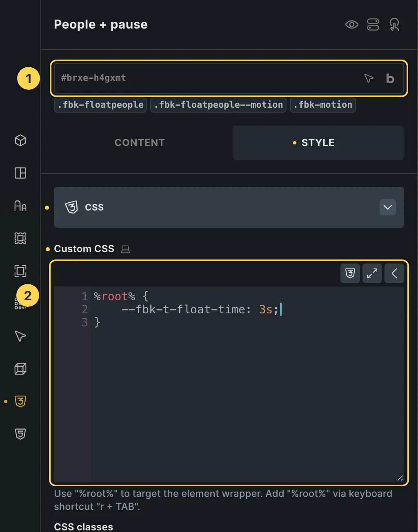Click the CSS section header
This screenshot has width=418, height=532.
pyautogui.click(x=229, y=207)
